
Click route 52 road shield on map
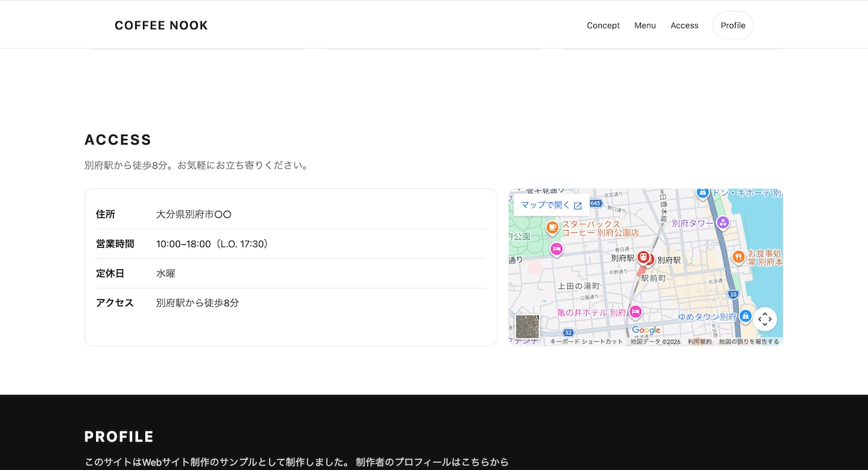[x=568, y=333]
